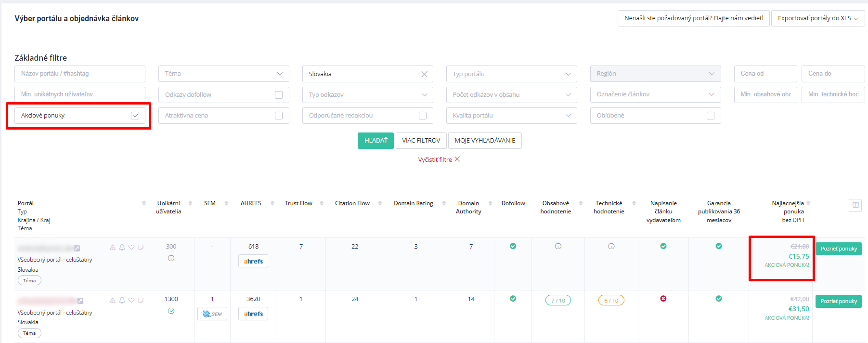Click the VIAC FILTROV button
Image resolution: width=868 pixels, height=343 pixels.
(x=421, y=141)
